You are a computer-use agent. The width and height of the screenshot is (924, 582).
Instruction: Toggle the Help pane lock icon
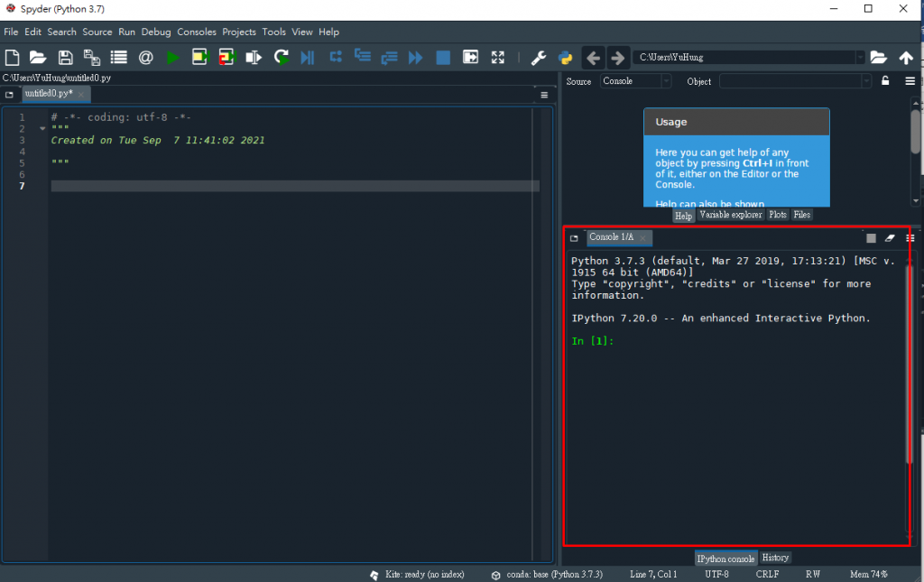(885, 80)
